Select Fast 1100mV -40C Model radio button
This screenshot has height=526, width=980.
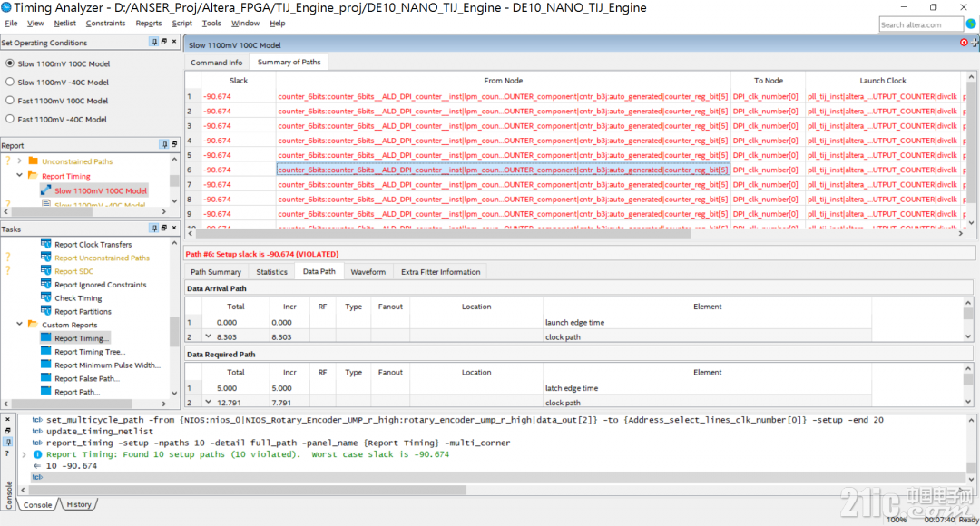10,119
